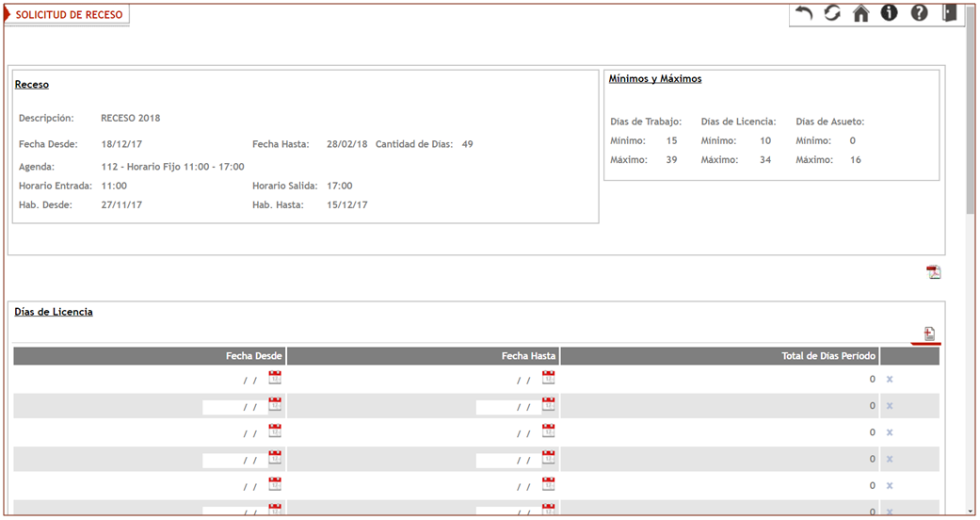Open calendar for first row Fecha Desde
This screenshot has width=980, height=520.
(275, 378)
